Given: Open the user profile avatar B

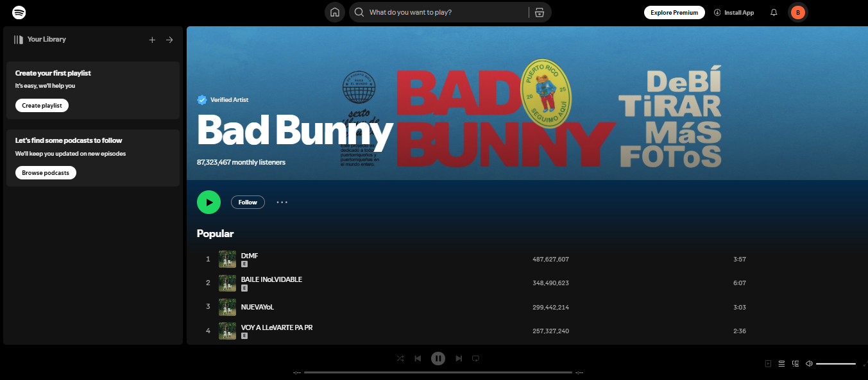Looking at the screenshot, I should click(x=798, y=12).
